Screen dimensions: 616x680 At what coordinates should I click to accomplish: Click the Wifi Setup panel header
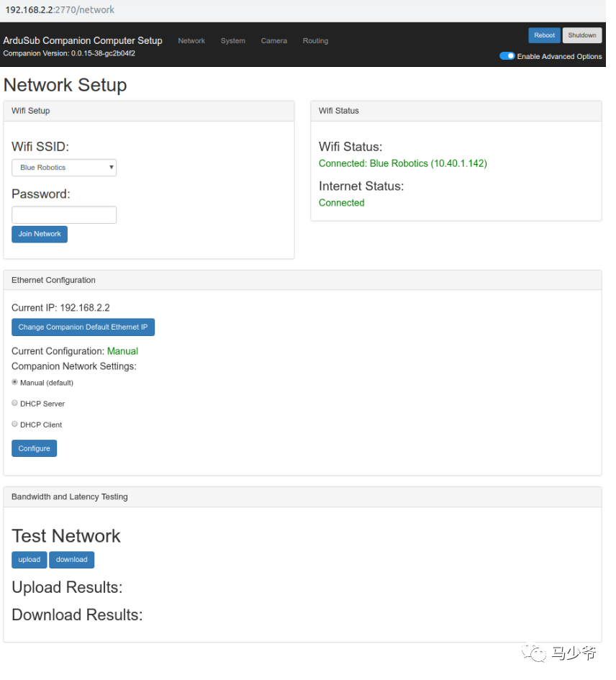pyautogui.click(x=31, y=111)
